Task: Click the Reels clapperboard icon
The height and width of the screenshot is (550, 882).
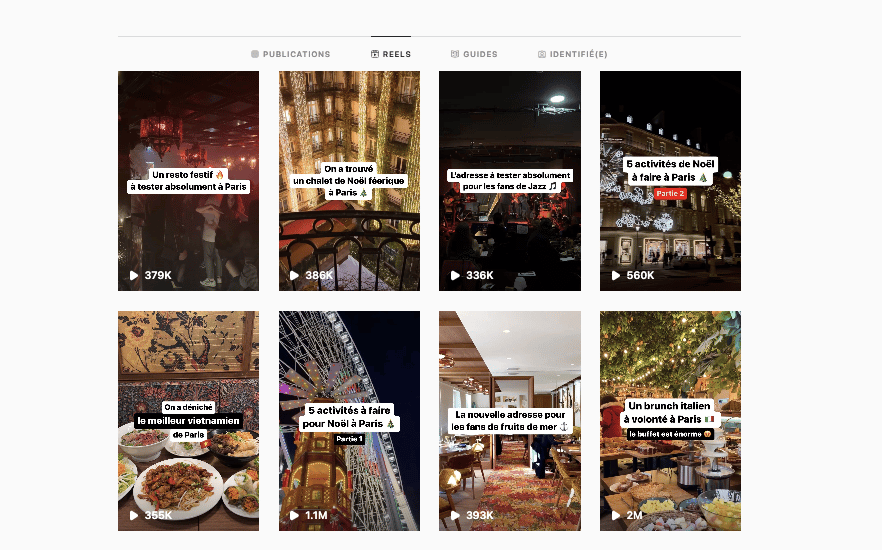Action: click(375, 54)
